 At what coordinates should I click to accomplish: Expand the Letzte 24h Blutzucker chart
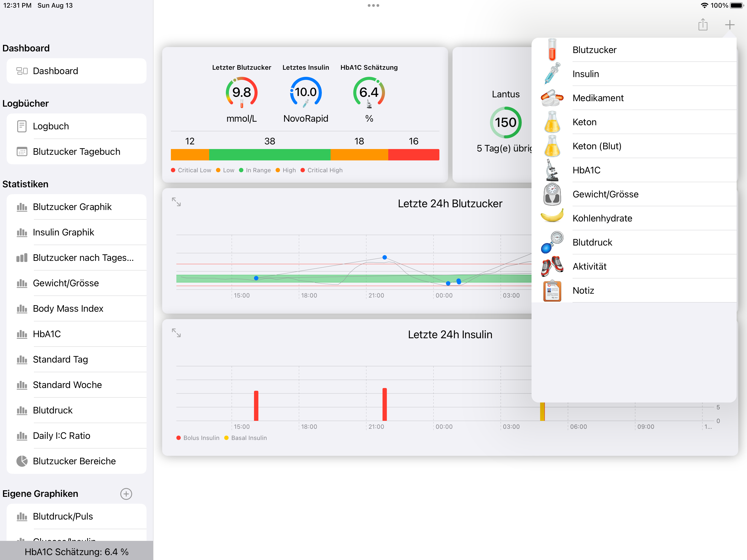pos(176,202)
